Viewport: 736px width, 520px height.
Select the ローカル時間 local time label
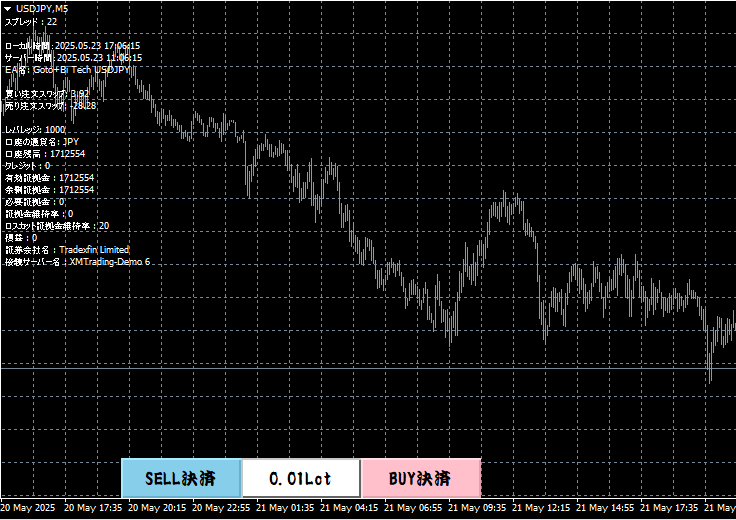point(72,45)
